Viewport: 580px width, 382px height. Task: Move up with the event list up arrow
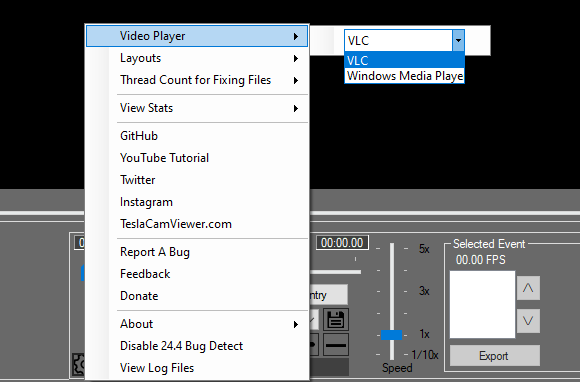pyautogui.click(x=528, y=288)
